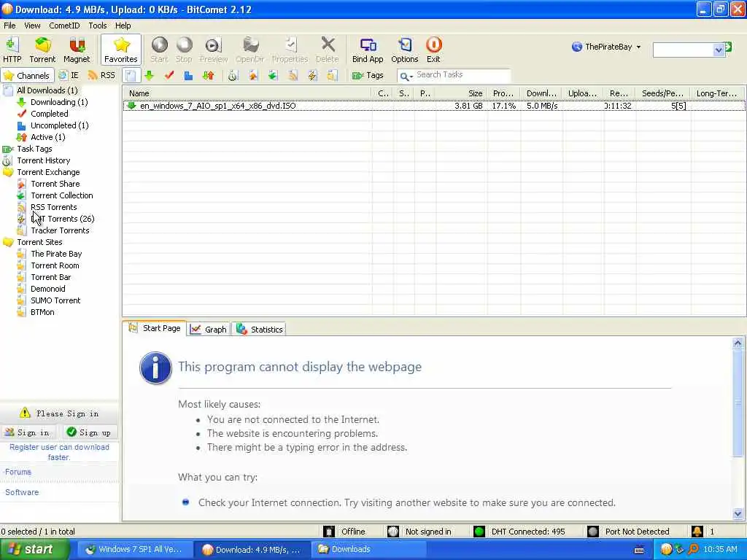747x560 pixels.
Task: Open The Pirate Bay site link
Action: coord(56,254)
